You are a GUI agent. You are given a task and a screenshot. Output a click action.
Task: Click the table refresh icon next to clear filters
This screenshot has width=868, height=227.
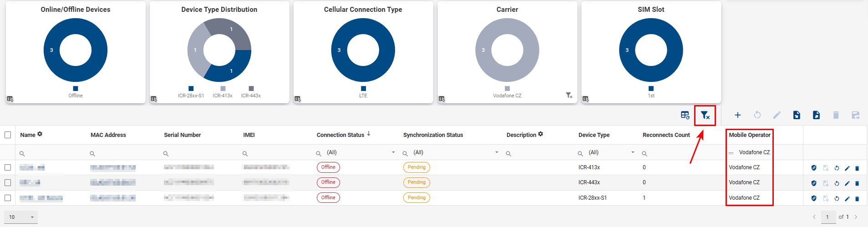coord(685,115)
